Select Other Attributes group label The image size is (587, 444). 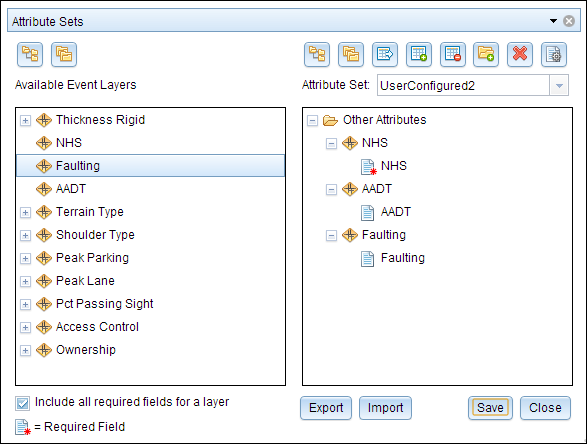click(384, 120)
